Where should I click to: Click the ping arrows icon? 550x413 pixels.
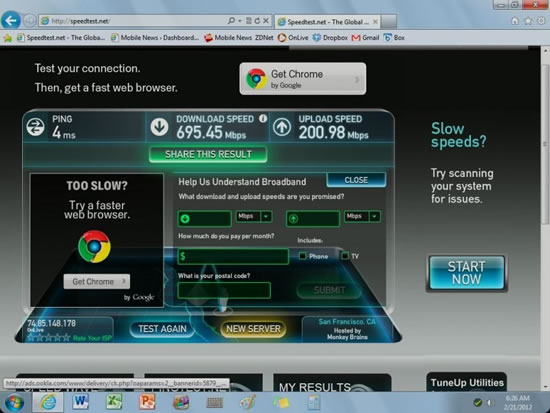coord(36,127)
